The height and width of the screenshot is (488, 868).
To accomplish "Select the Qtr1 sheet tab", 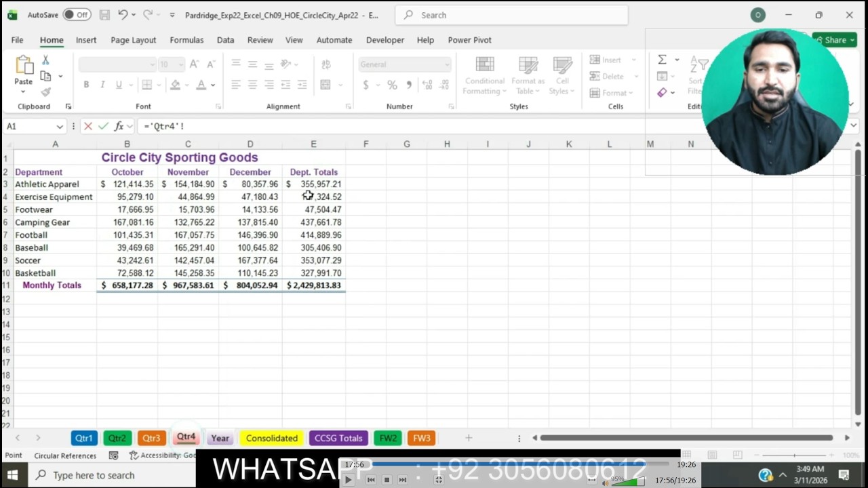I will 84,438.
